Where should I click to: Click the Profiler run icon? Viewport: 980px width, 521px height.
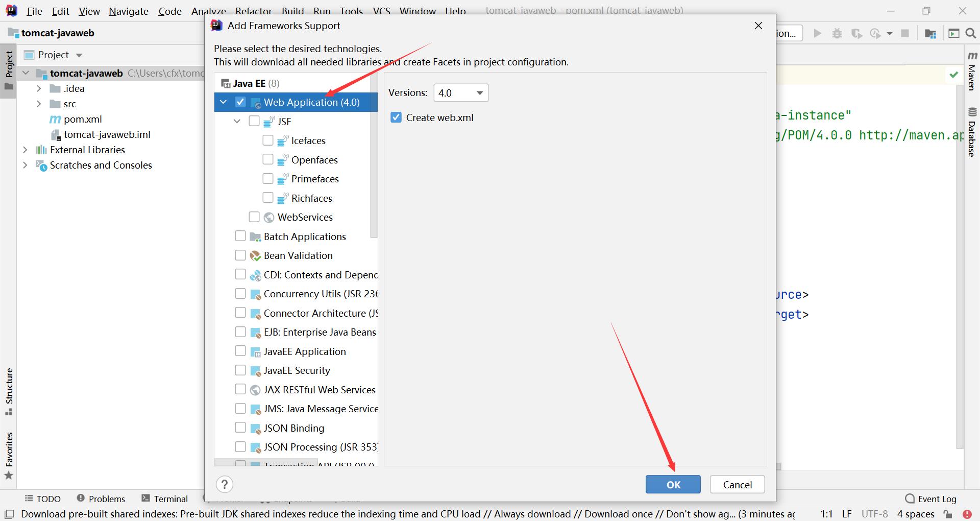coord(876,33)
